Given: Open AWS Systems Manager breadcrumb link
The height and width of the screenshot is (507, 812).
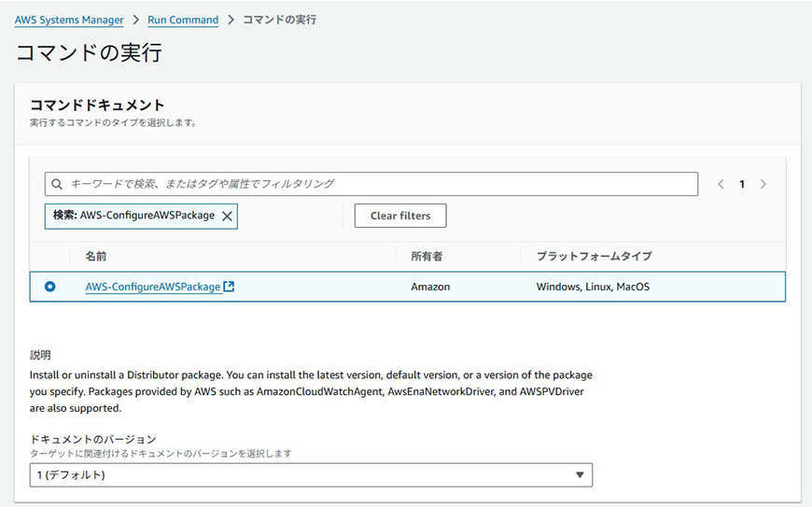Looking at the screenshot, I should pos(69,20).
